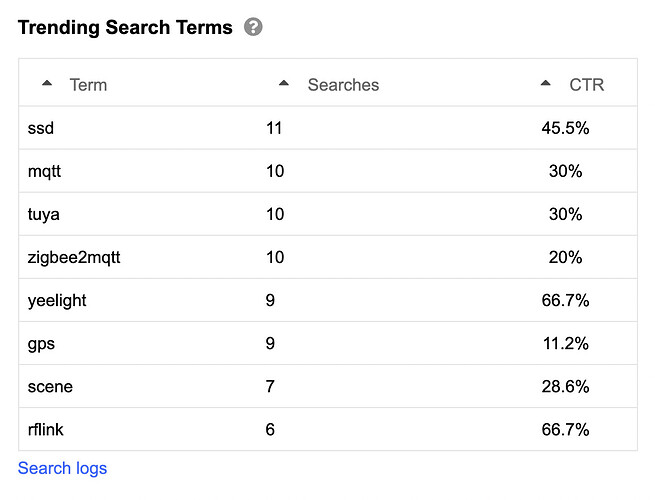
Task: Select the zigbee2mqtt term entry
Action: tap(74, 257)
